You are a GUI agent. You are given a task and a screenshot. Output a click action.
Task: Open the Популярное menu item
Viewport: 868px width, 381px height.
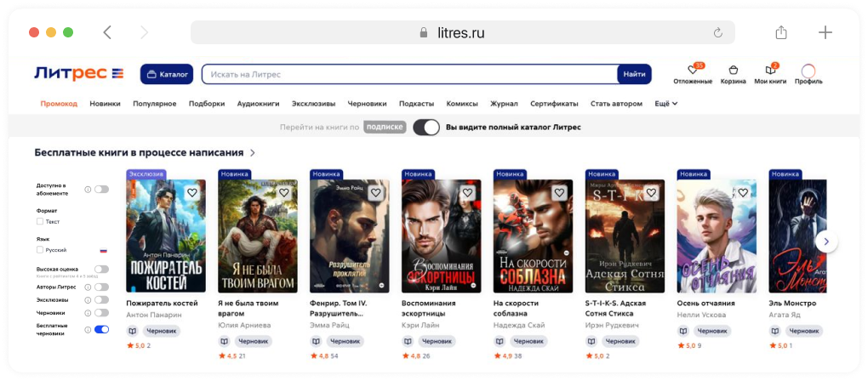coord(154,104)
